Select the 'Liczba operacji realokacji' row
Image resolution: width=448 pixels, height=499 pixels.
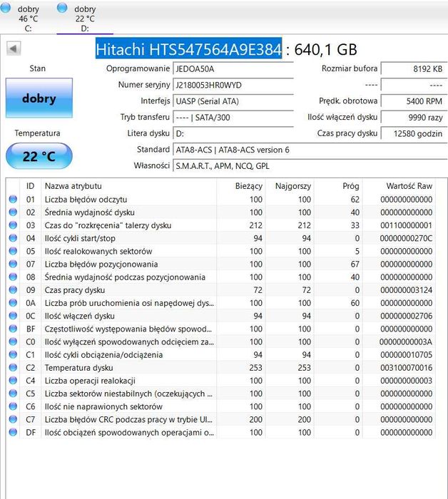pos(220,380)
